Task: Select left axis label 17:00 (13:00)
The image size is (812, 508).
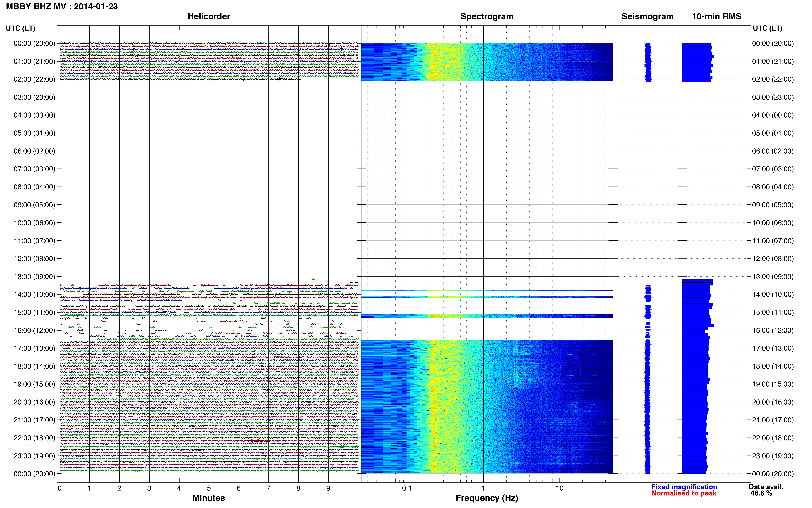Action: tap(34, 348)
